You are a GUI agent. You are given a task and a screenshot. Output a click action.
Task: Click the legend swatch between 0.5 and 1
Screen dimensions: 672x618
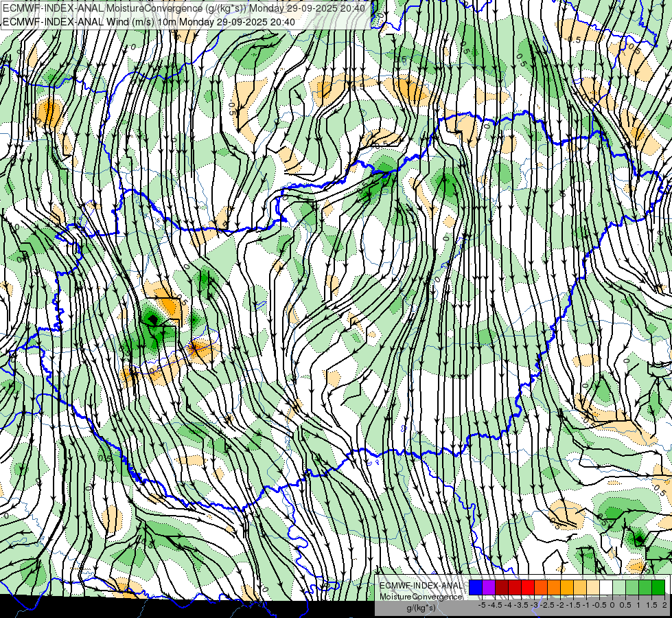pos(632,587)
